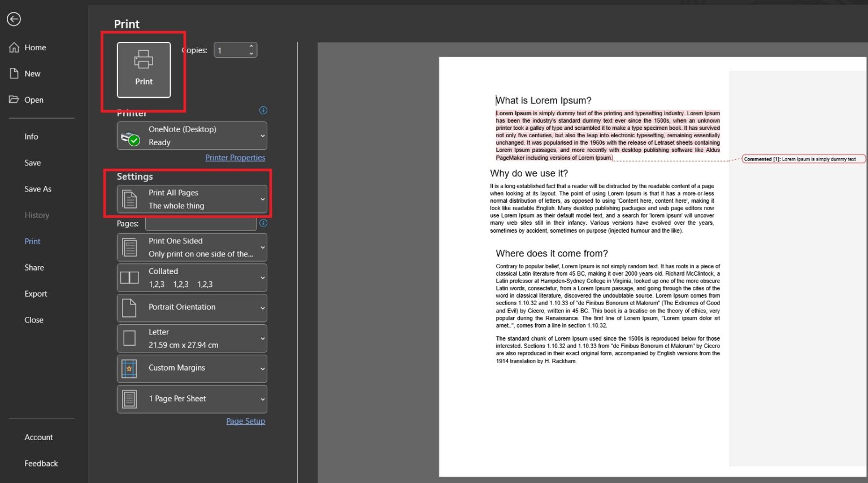The height and width of the screenshot is (483, 868).
Task: Click the 1 Page Per Sheet icon
Action: (x=131, y=399)
